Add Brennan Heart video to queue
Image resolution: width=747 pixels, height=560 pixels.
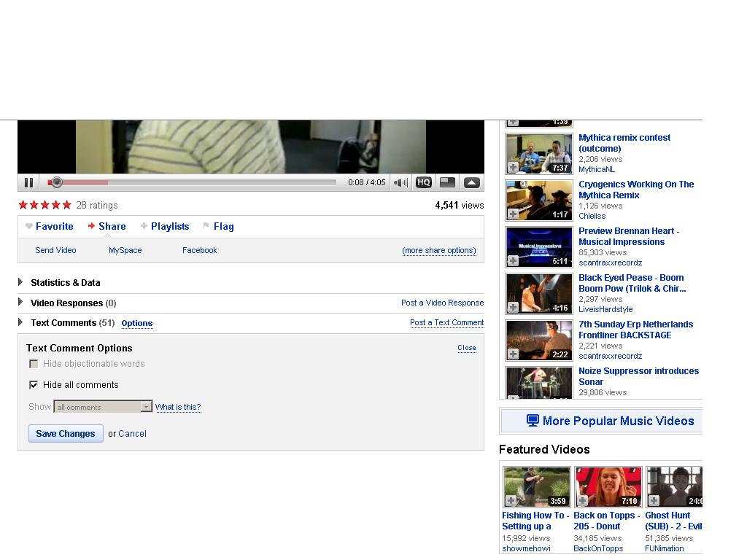coord(513,261)
